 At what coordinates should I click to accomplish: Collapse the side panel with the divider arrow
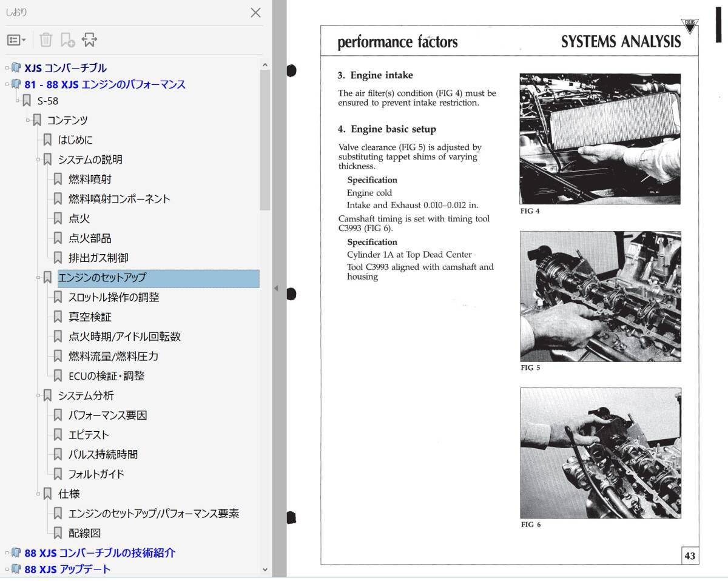tap(276, 288)
